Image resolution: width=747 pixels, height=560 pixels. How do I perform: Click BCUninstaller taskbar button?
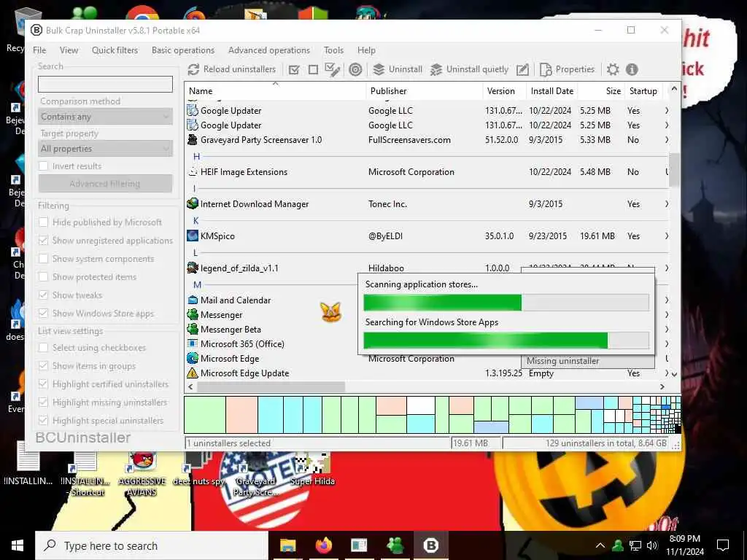(430, 545)
